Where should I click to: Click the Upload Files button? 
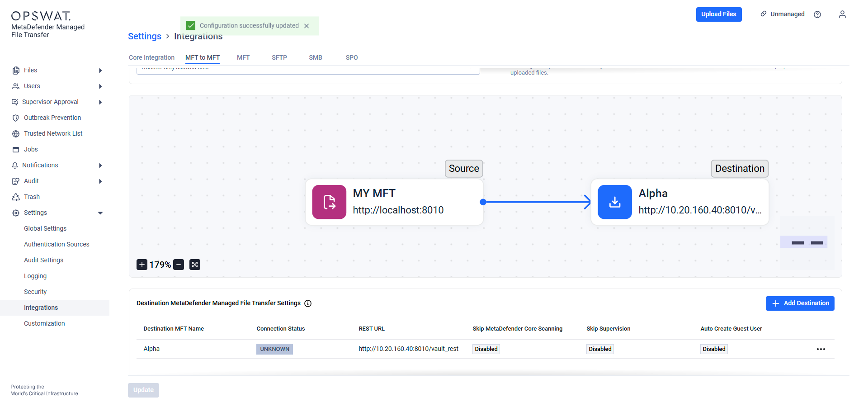[x=719, y=14]
